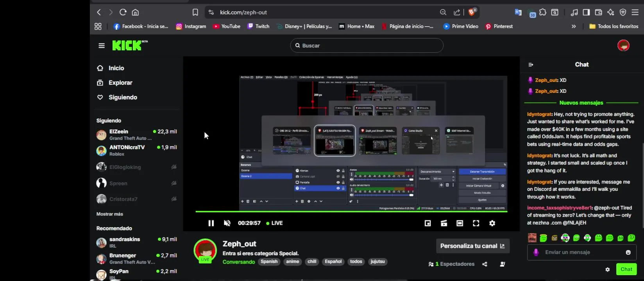Expand followed channels with Mostrar más
Image resolution: width=644 pixels, height=281 pixels.
pyautogui.click(x=110, y=214)
